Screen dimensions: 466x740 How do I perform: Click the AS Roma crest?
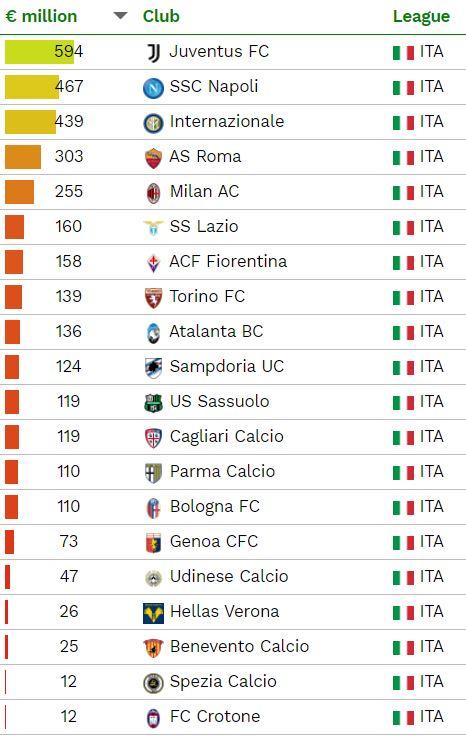coord(153,158)
